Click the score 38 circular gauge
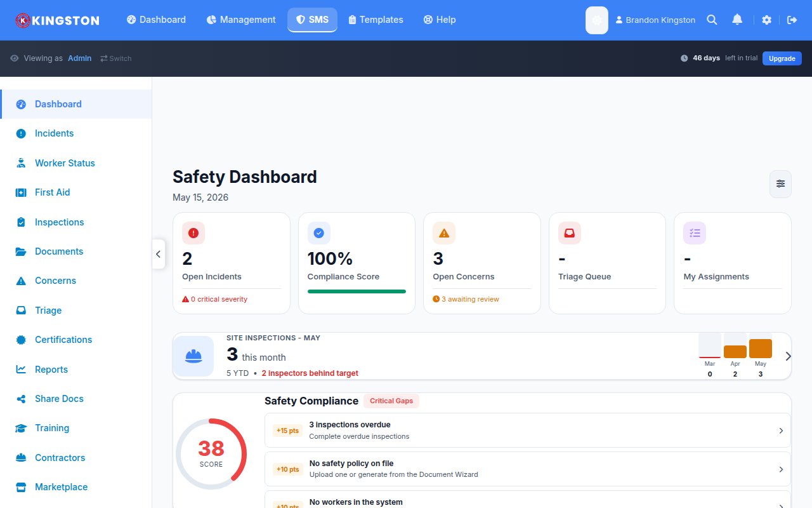812x508 pixels. coord(211,453)
